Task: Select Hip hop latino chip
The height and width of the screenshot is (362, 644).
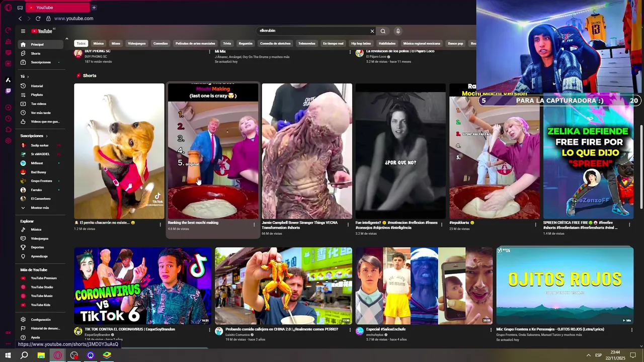Action: coord(361,44)
